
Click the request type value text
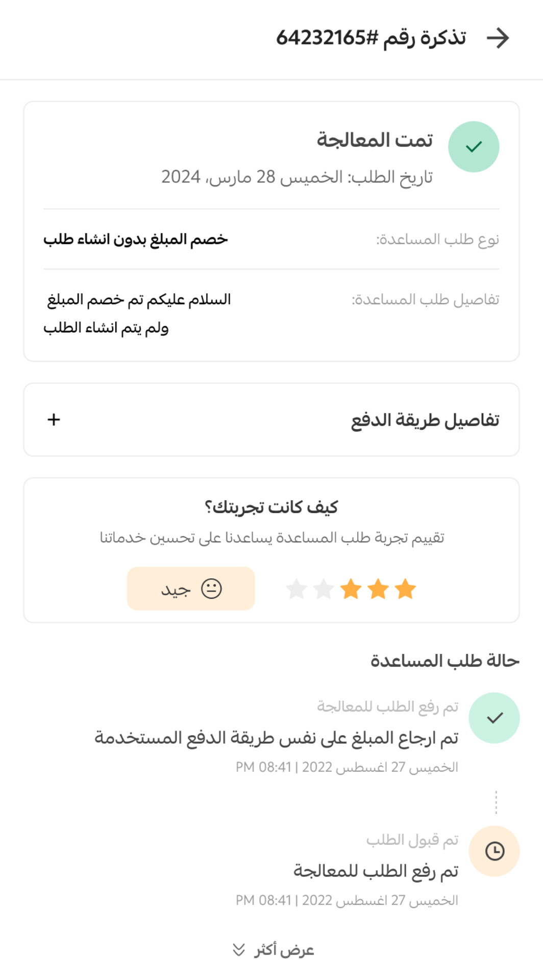[x=136, y=239]
